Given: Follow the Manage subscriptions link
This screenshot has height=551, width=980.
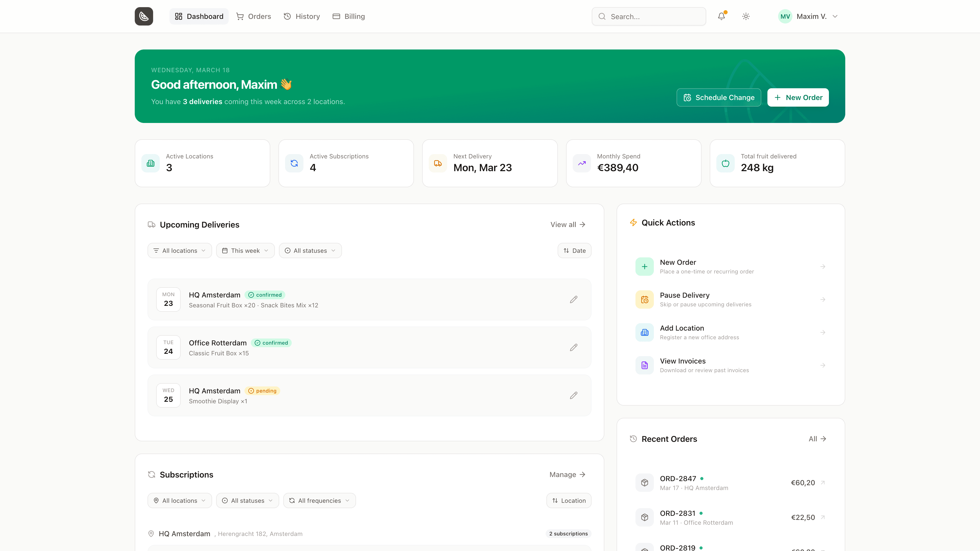Looking at the screenshot, I should click(x=568, y=474).
